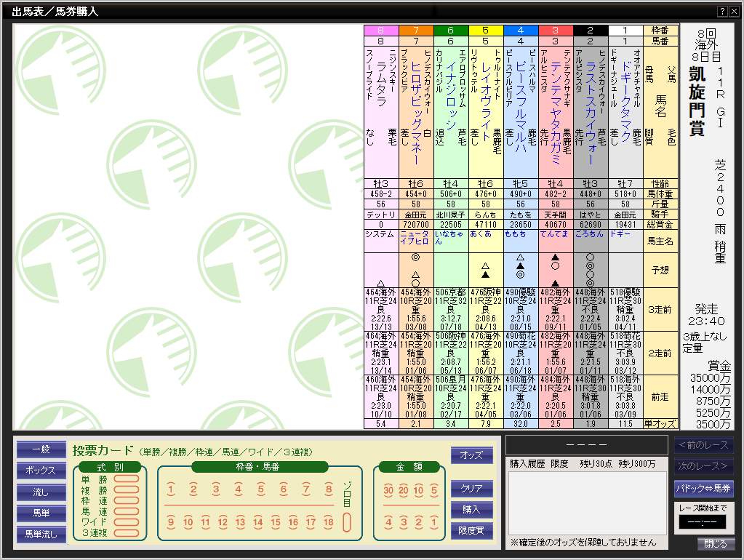
Task: Click the 購入履歴 purchase history list box
Action: click(587, 503)
